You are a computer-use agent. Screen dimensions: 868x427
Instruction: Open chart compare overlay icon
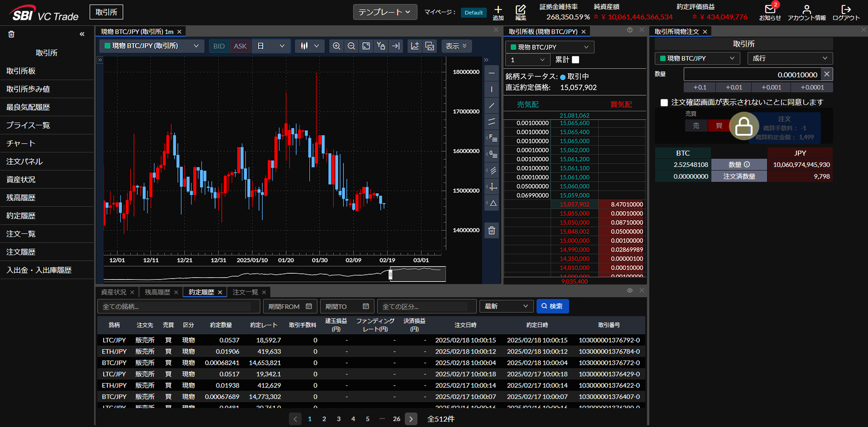(x=430, y=46)
